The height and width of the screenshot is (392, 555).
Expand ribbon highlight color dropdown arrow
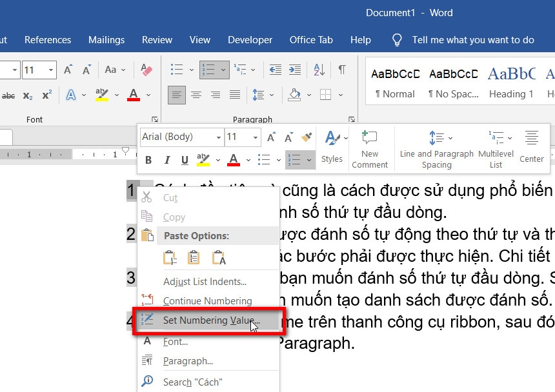pyautogui.click(x=116, y=95)
